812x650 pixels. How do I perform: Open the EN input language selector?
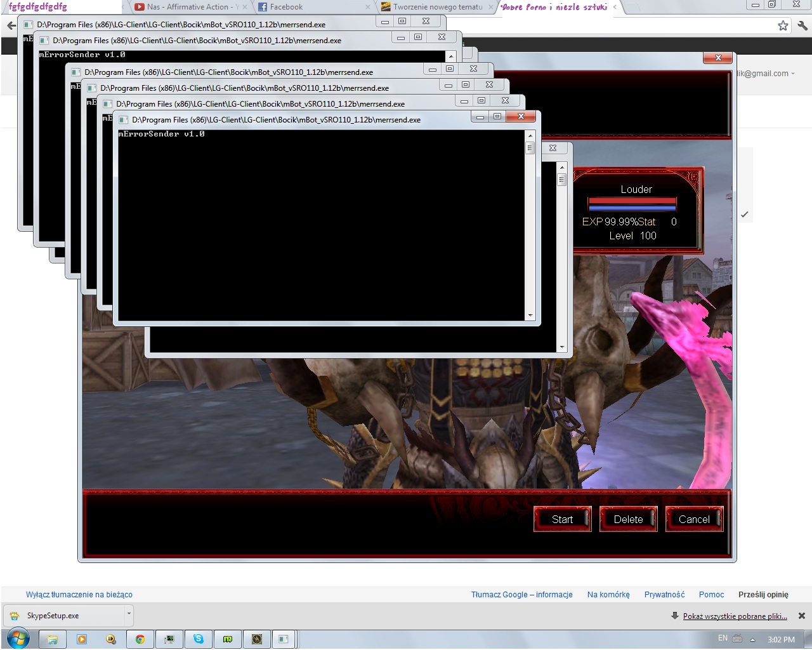point(723,638)
